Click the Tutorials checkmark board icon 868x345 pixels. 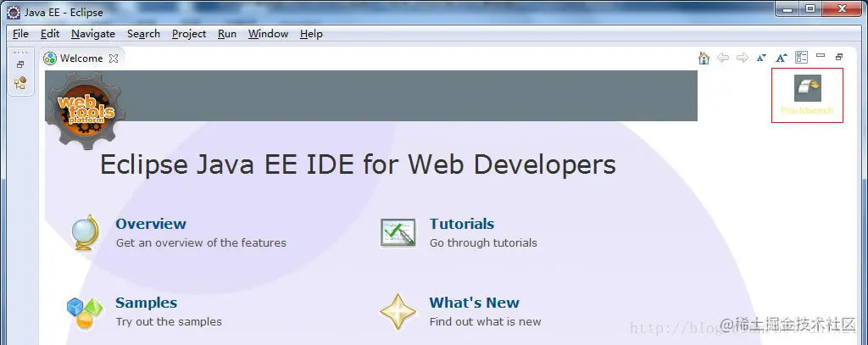pyautogui.click(x=398, y=232)
